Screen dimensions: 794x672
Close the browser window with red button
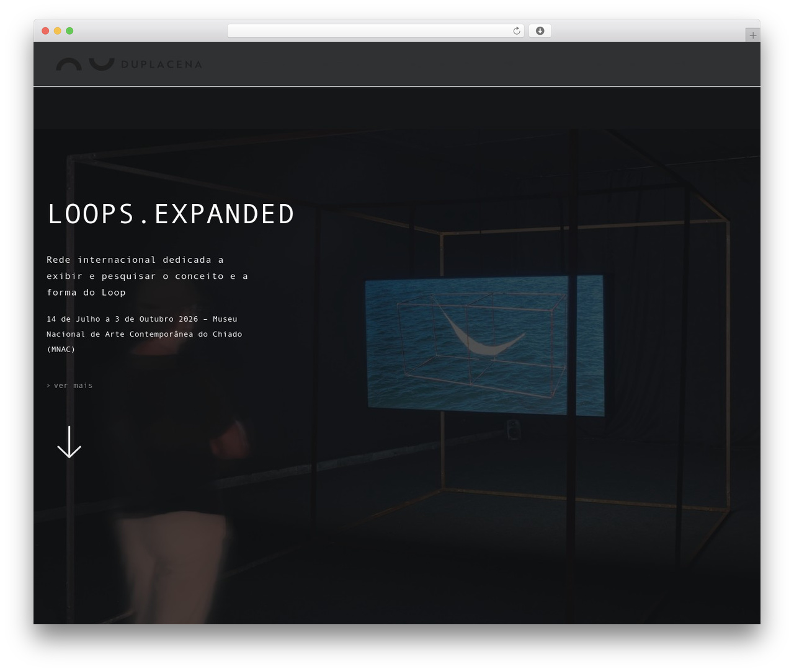[45, 31]
